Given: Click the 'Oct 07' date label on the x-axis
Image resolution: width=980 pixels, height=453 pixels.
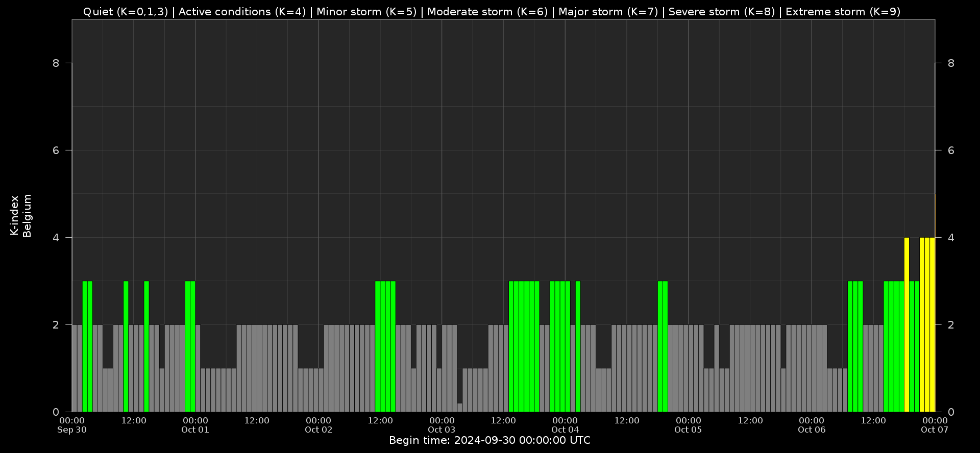Looking at the screenshot, I should pyautogui.click(x=935, y=430).
